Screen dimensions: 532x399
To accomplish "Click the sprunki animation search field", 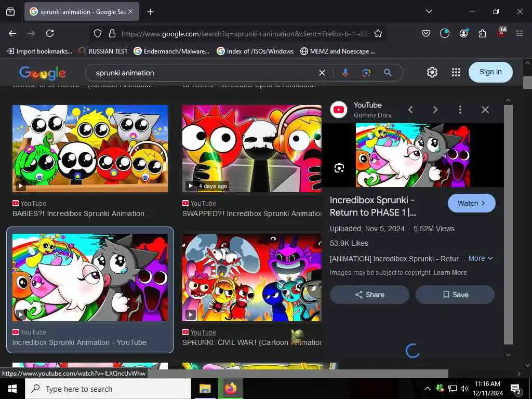I will tap(204, 73).
